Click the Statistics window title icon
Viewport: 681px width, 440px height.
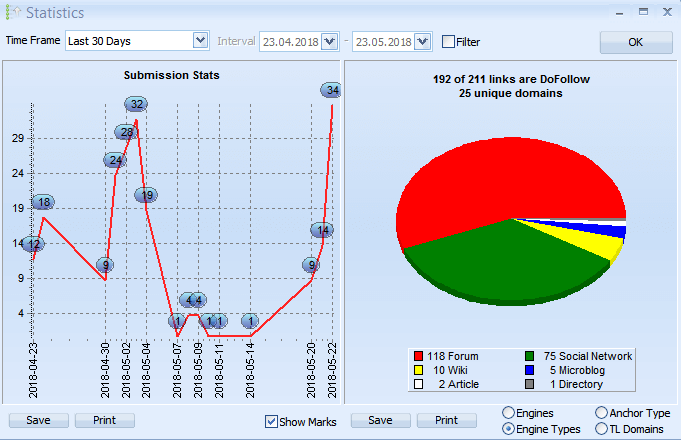click(12, 13)
